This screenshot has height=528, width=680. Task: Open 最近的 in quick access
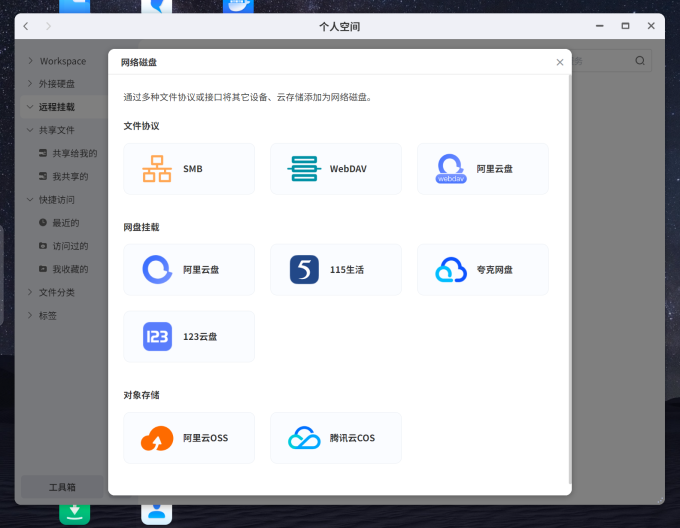coord(65,223)
